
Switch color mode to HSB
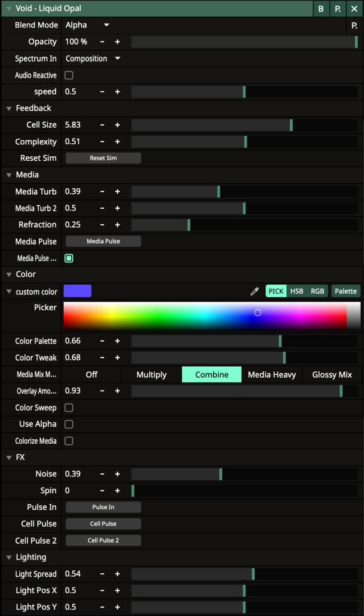point(297,291)
